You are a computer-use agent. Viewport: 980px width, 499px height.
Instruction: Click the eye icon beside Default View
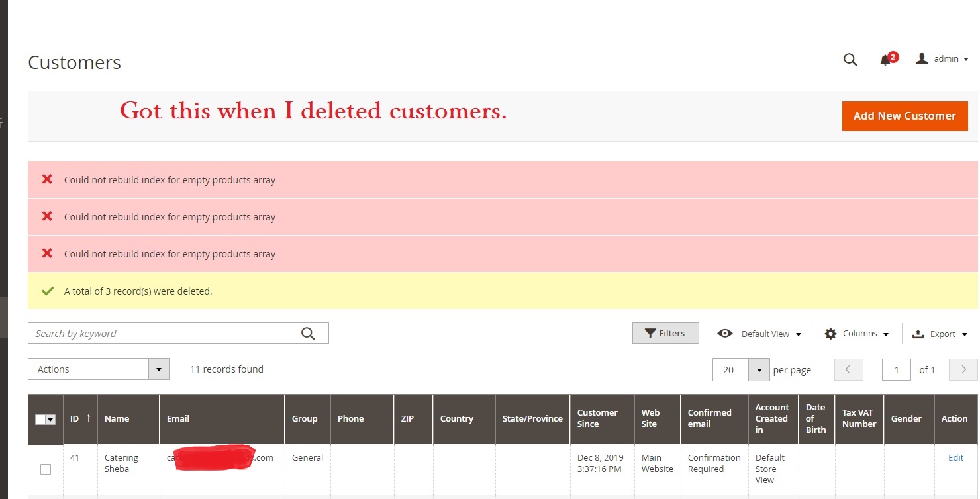[726, 333]
